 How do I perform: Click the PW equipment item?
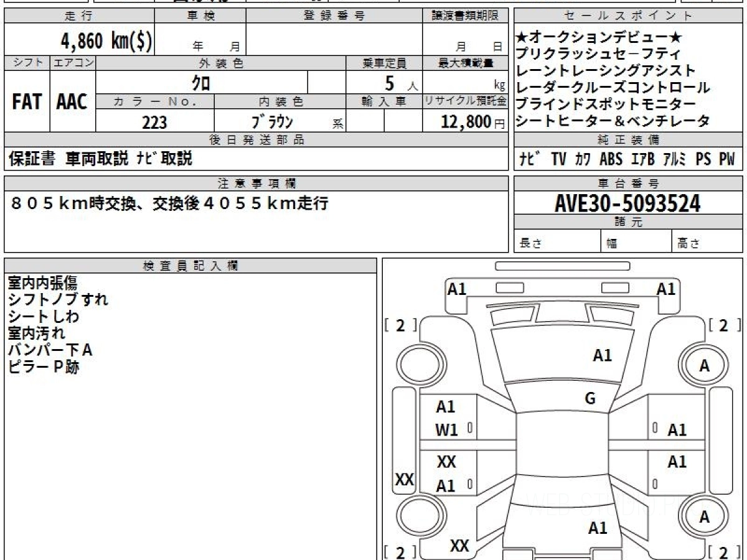coord(727,159)
